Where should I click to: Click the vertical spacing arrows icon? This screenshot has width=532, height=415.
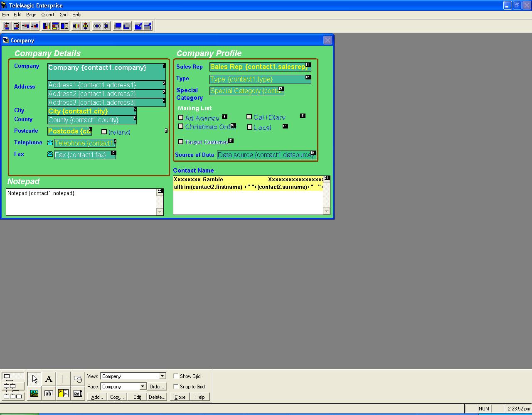coord(106,26)
